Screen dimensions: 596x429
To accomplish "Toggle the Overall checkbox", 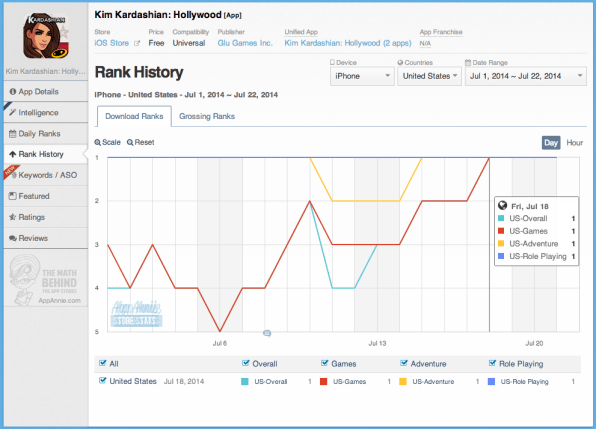I will pos(246,363).
